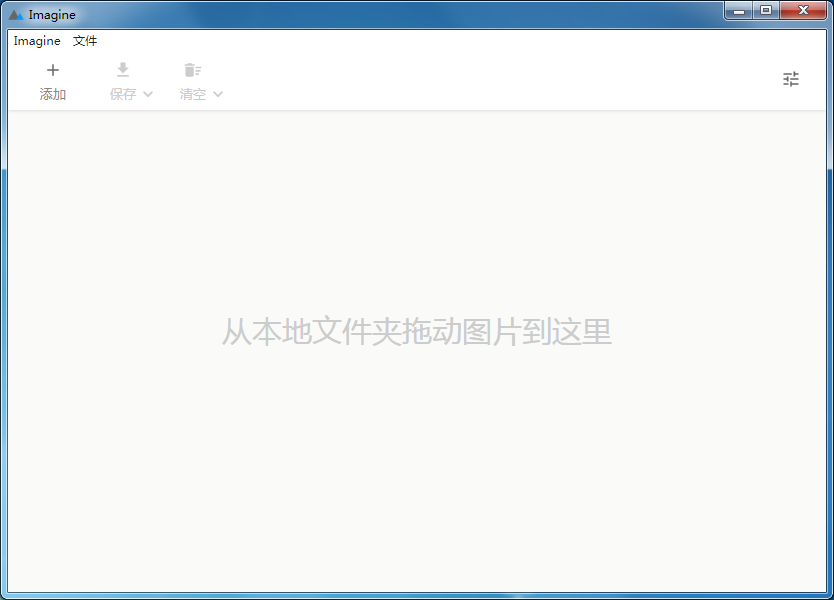Click the 保存 text button
834x600 pixels.
pyautogui.click(x=123, y=94)
